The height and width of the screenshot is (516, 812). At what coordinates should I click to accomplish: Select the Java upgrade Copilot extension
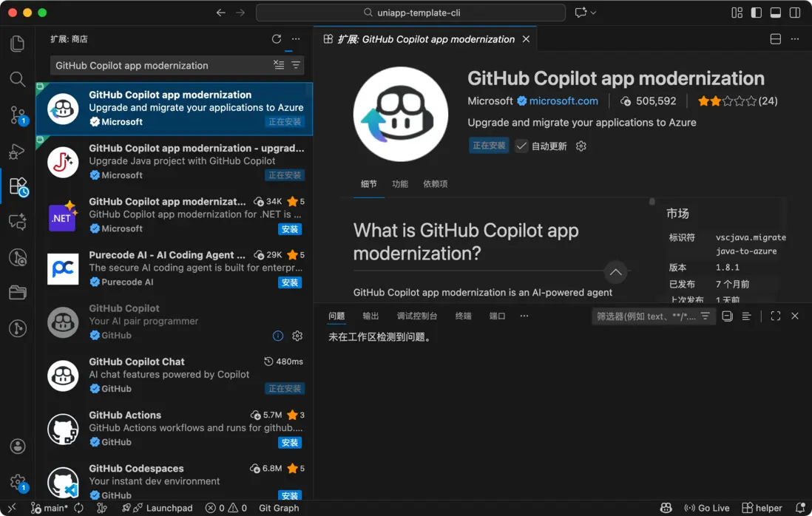click(x=175, y=161)
